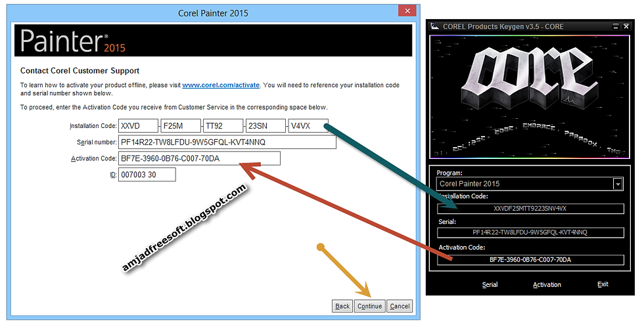
Task: Select the 23SN installation code box
Action: [x=265, y=126]
